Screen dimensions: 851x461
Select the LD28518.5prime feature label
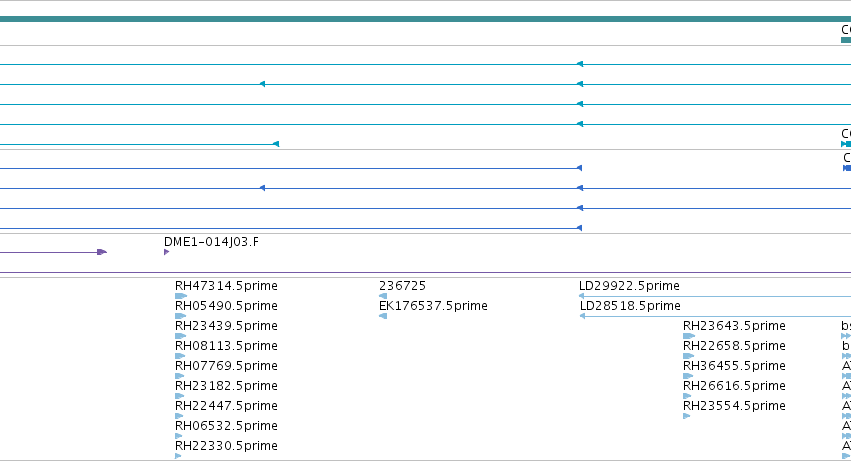point(630,306)
